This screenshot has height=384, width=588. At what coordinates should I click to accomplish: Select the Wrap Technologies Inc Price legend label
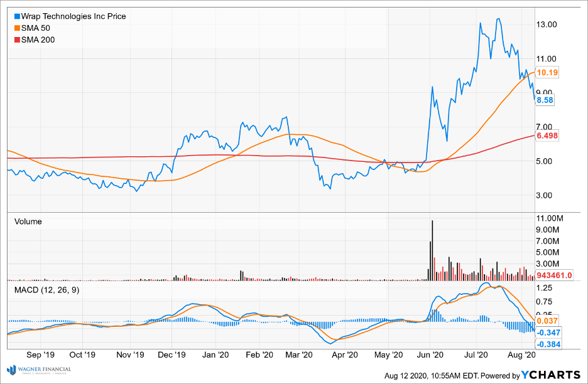(x=73, y=16)
